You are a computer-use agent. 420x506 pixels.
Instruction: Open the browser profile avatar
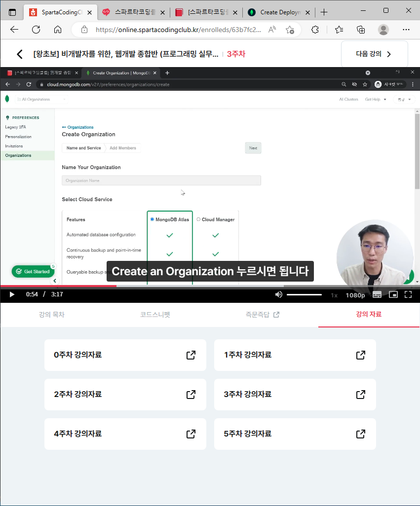[383, 30]
